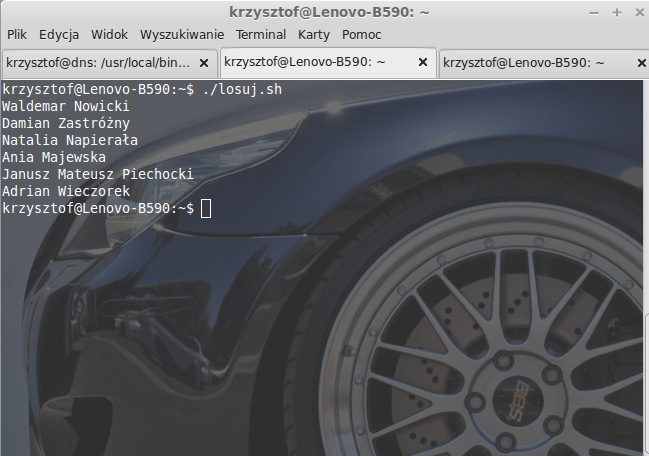Open the Wyszukiwanie menu
Viewport: 649px width, 456px height.
point(182,34)
